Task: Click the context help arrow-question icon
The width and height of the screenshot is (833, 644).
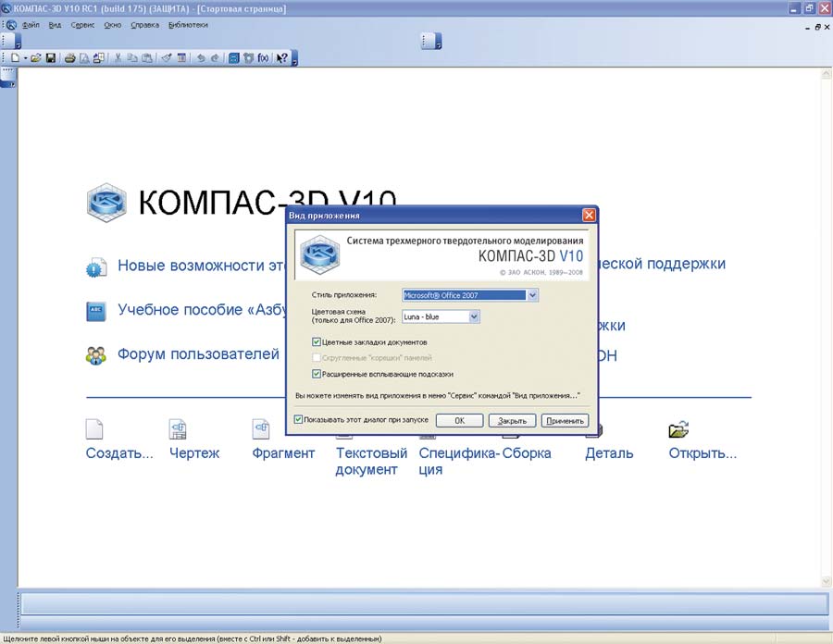Action: tap(282, 58)
